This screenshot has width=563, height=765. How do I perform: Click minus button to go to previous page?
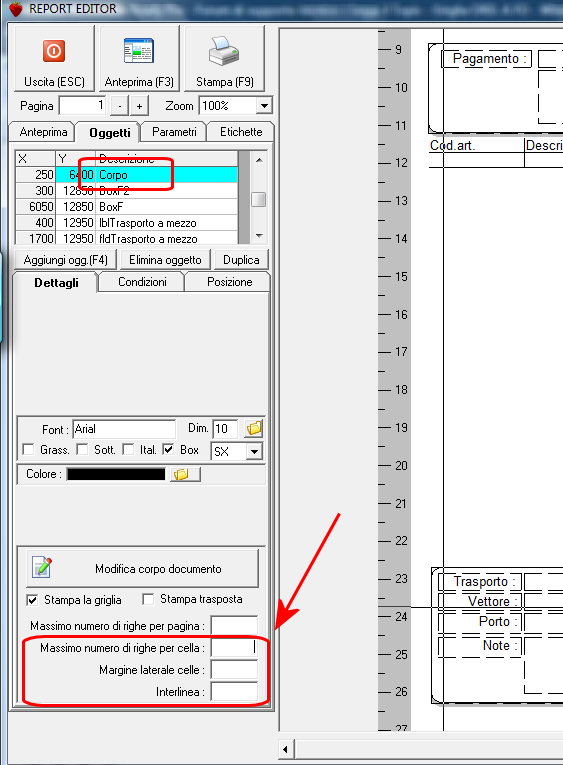click(x=120, y=106)
